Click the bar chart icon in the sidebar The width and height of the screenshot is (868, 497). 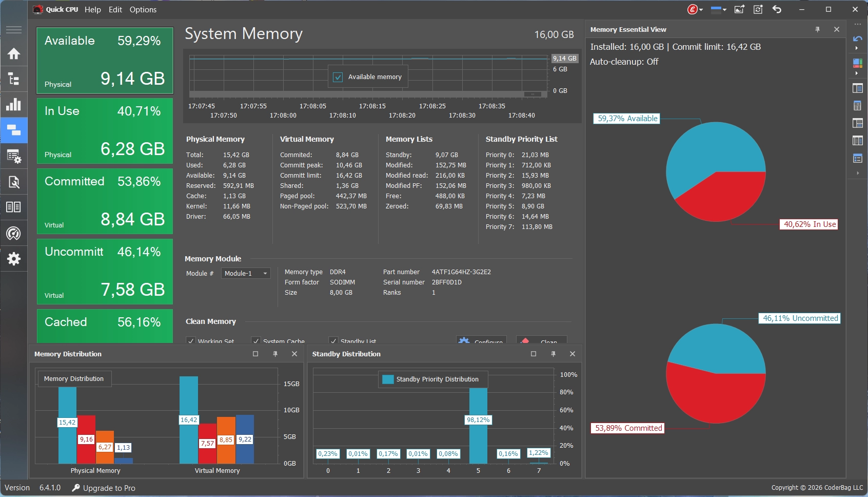click(14, 104)
